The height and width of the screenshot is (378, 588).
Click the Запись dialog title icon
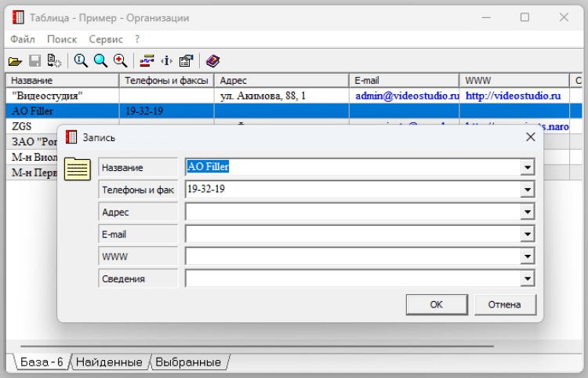click(x=71, y=137)
